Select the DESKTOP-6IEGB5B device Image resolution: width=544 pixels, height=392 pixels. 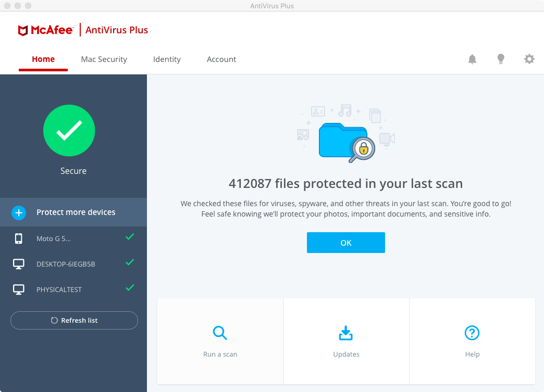66,264
